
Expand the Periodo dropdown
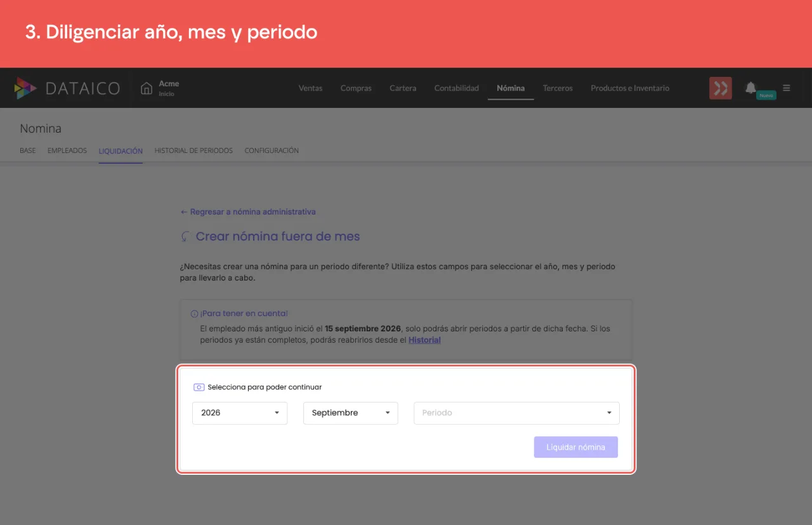pyautogui.click(x=516, y=413)
